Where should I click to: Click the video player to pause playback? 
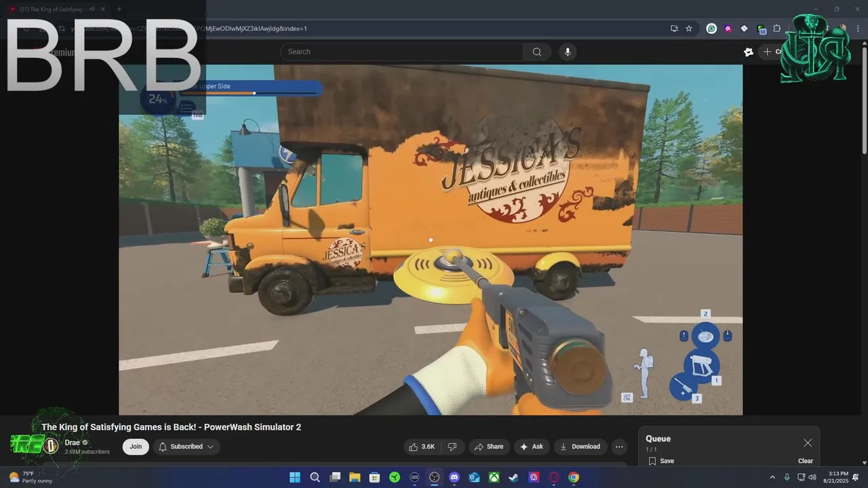point(431,240)
